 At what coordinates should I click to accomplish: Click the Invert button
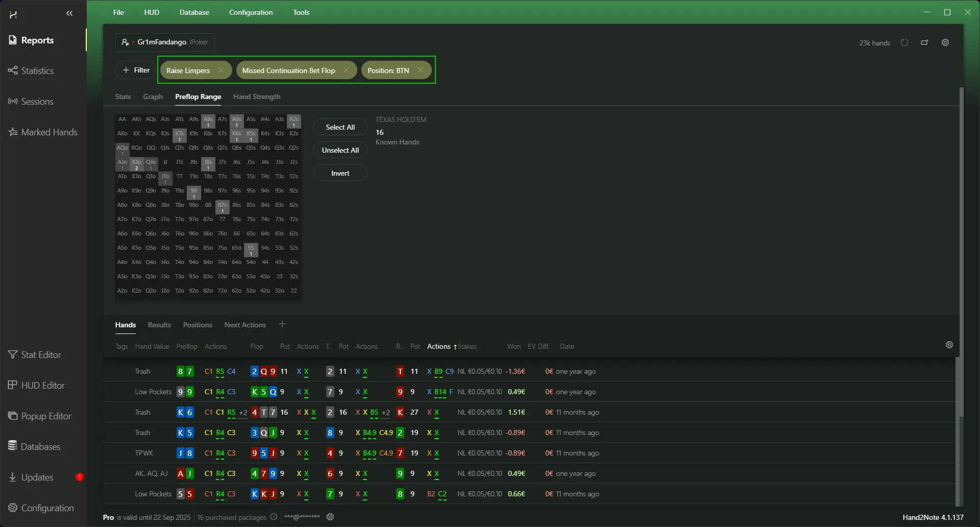tap(340, 173)
